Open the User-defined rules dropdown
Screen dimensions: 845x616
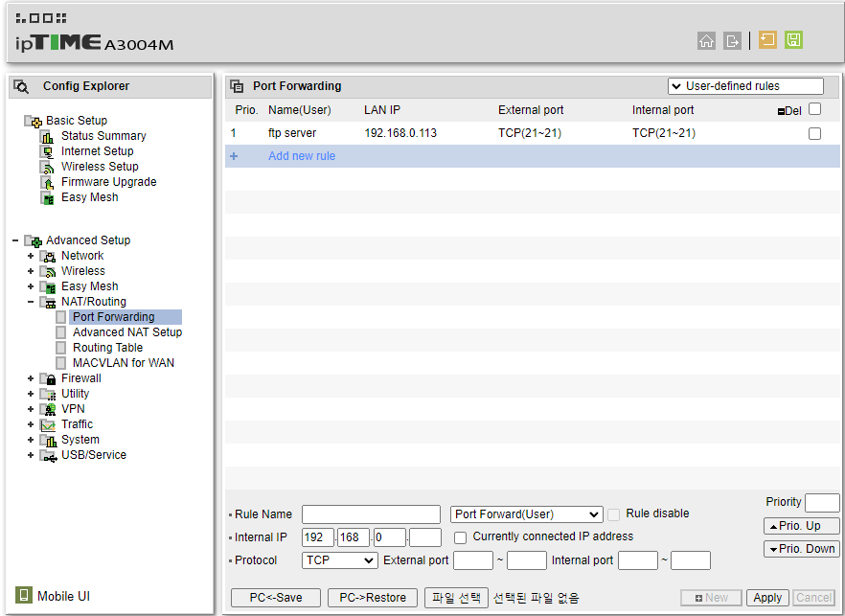coord(745,86)
